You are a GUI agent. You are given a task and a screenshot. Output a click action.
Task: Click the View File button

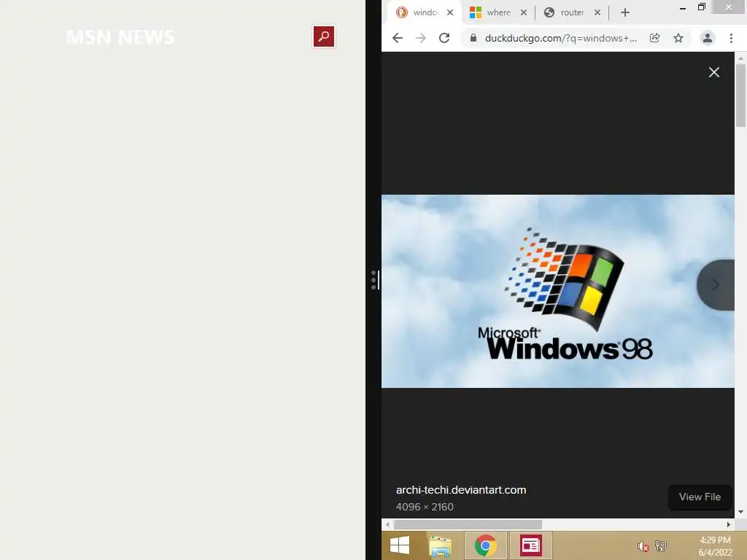(700, 497)
